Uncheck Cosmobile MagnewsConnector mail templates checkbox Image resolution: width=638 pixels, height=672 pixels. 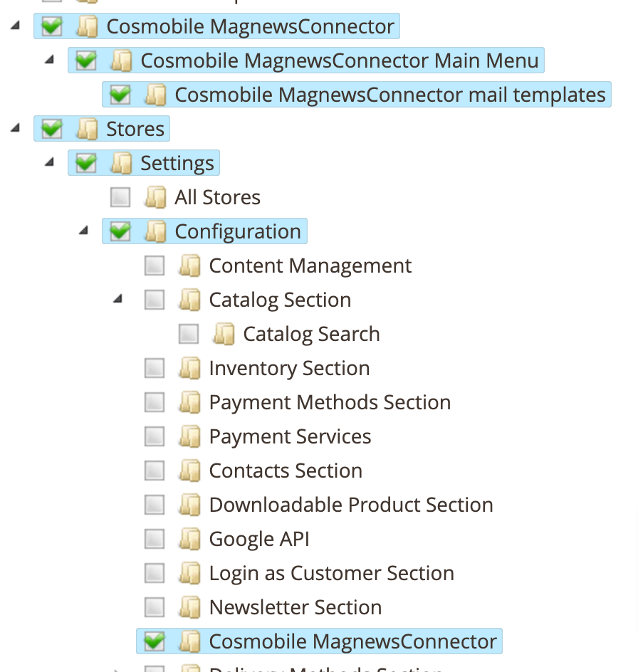120,95
